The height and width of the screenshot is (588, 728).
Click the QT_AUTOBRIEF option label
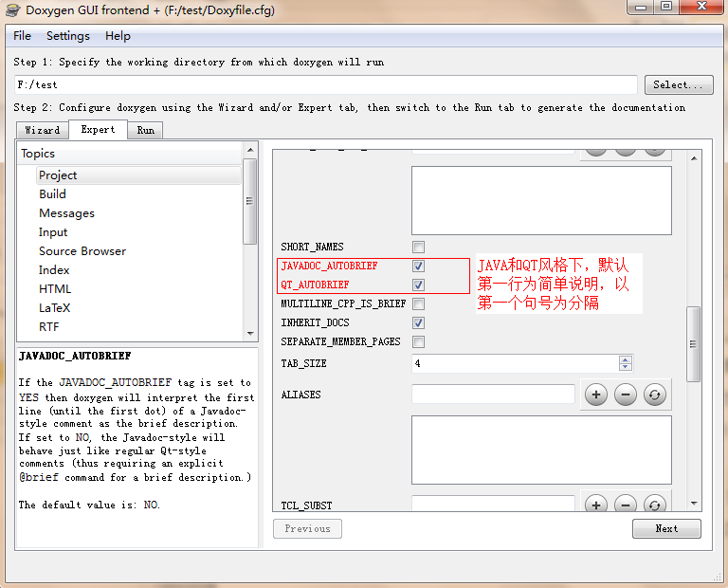tap(315, 285)
